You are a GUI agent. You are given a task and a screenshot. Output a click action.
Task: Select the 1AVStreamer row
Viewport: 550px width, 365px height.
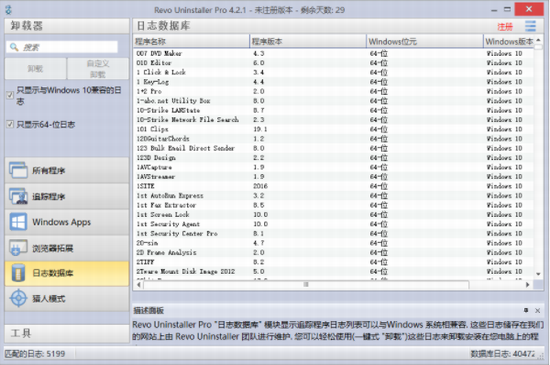pos(333,176)
